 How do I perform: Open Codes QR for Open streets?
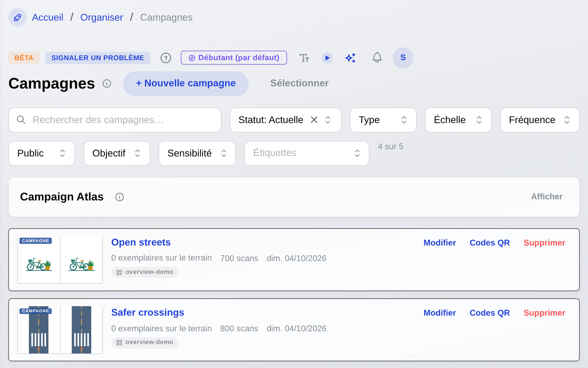pyautogui.click(x=489, y=243)
